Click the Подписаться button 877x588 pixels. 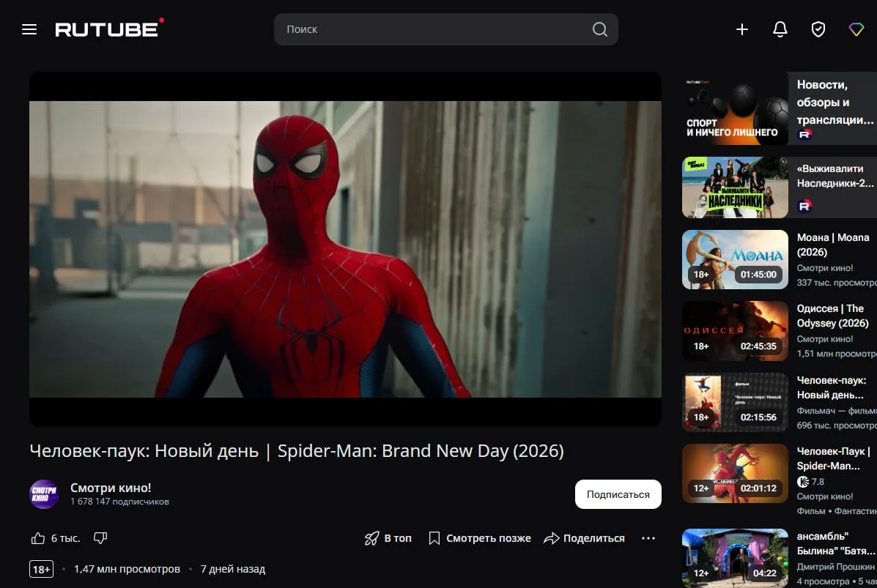[618, 494]
